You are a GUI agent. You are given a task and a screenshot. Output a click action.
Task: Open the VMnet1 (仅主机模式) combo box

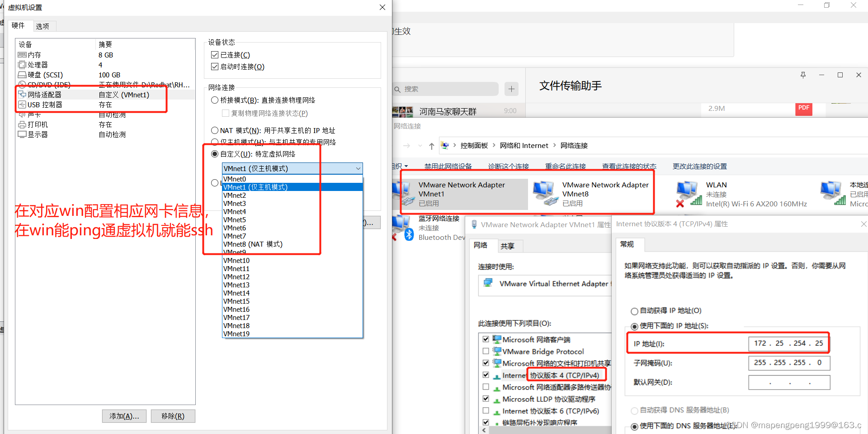point(292,168)
